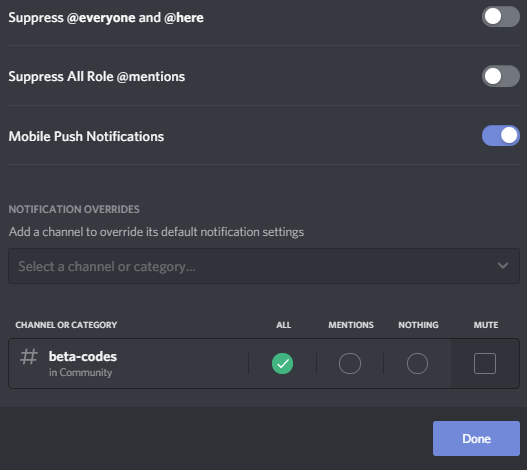Click the NOTIFICATION OVERRIDES heading

[x=74, y=209]
